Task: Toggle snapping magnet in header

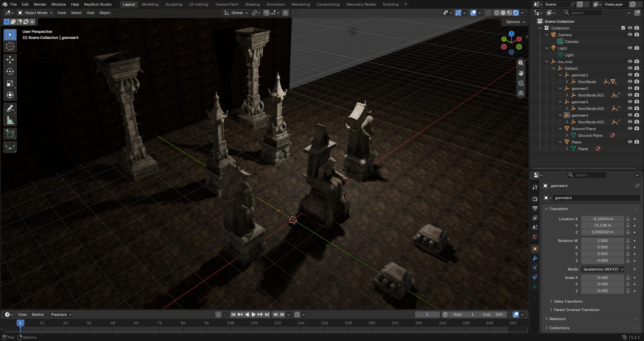Action: pyautogui.click(x=266, y=13)
